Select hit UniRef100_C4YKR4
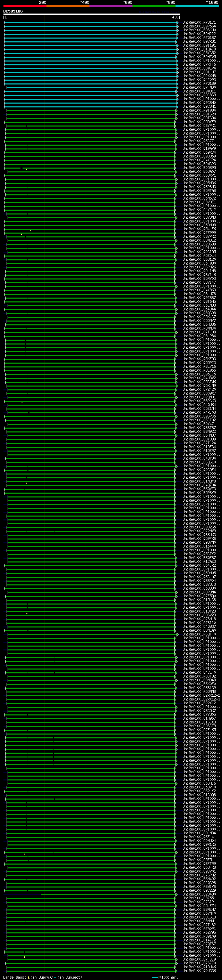This screenshot has width=222, height=980. point(199,160)
